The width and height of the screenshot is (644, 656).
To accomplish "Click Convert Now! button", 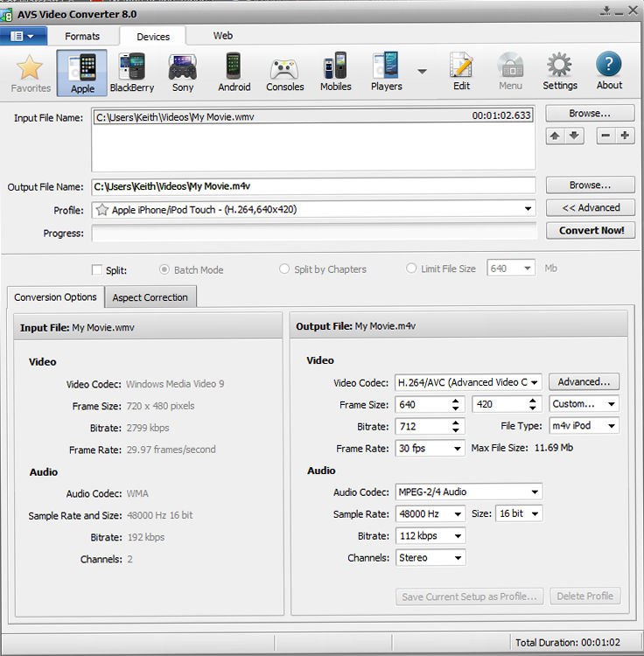I will [590, 230].
